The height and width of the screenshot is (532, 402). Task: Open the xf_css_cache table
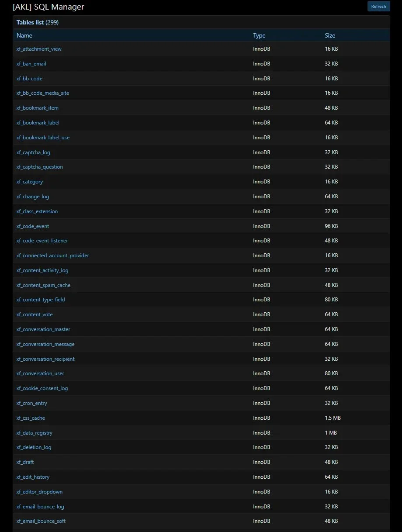click(31, 418)
